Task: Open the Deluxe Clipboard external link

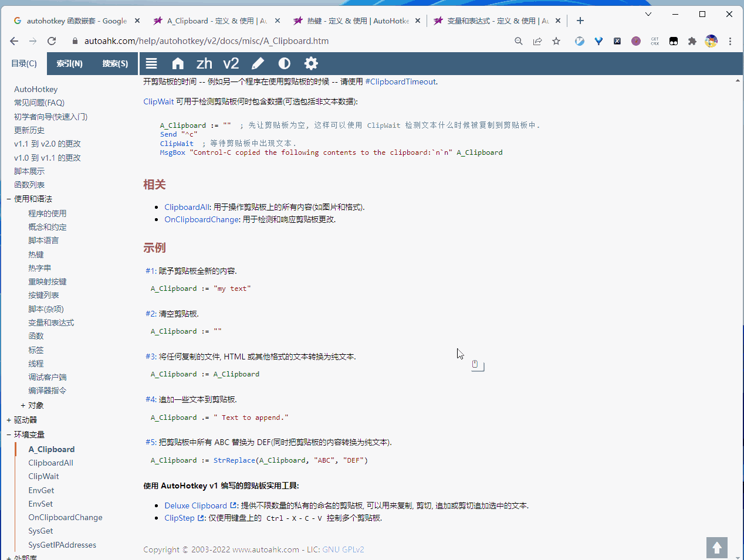Action: pos(200,505)
